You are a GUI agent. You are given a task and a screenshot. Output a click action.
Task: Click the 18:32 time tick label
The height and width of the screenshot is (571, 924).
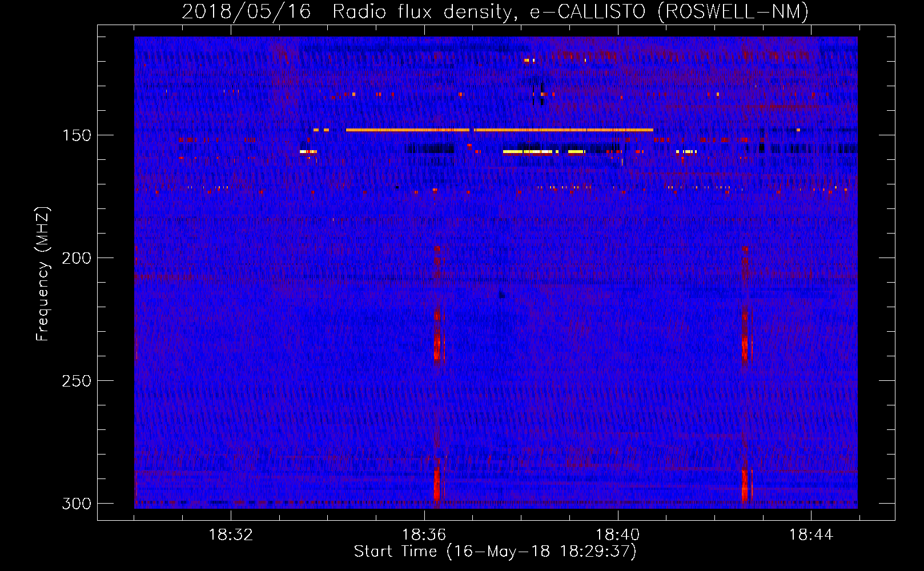pyautogui.click(x=231, y=535)
